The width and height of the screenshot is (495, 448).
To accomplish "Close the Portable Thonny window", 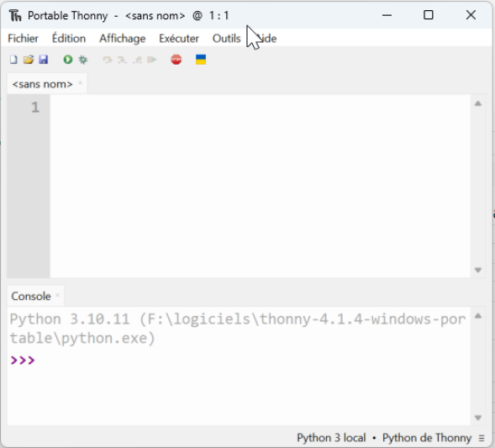I will coord(471,15).
